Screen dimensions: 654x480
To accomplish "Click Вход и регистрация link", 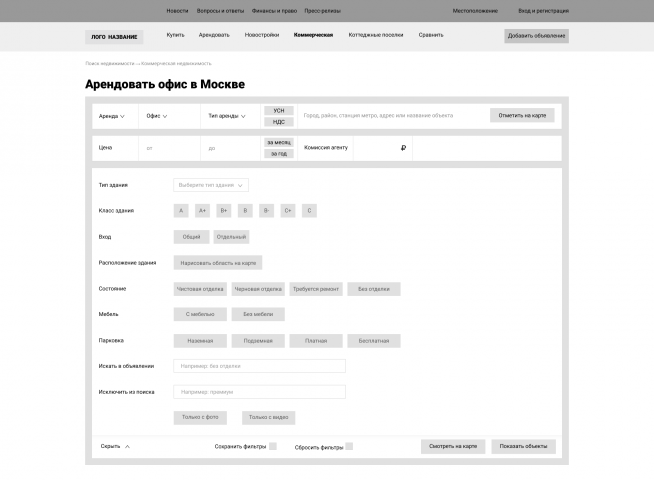I will (x=543, y=11).
